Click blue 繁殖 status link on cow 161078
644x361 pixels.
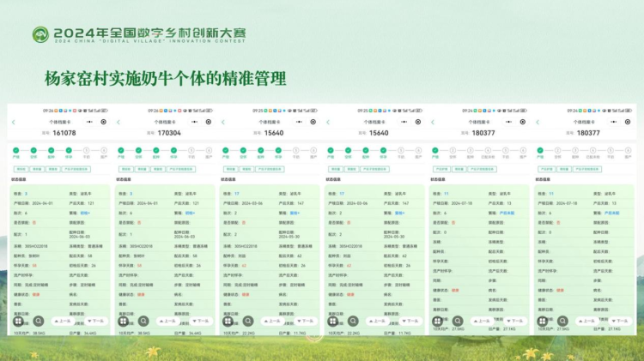pos(85,212)
